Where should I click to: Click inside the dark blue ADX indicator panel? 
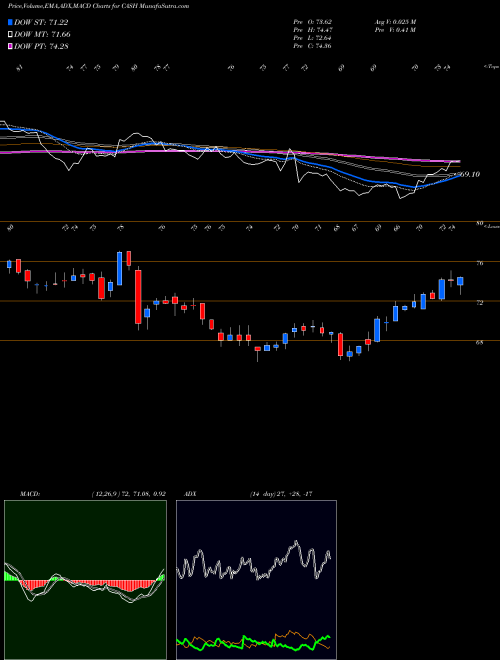click(256, 580)
